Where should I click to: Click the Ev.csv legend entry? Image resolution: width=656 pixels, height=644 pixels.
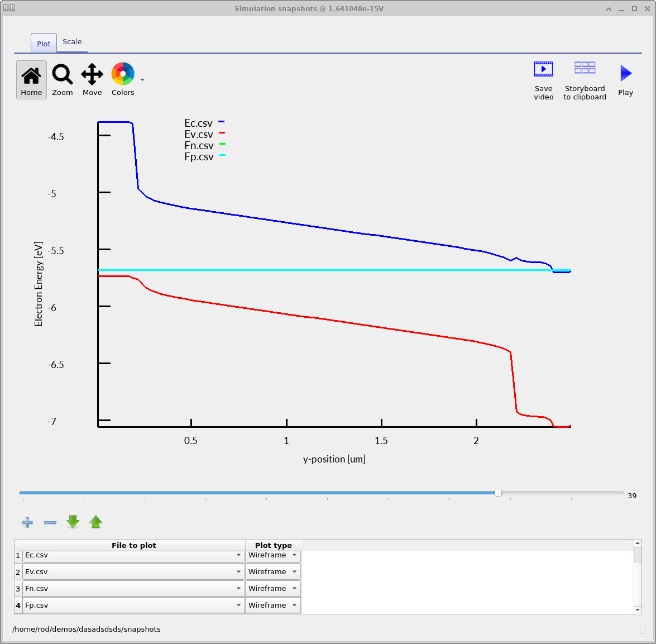pyautogui.click(x=204, y=134)
